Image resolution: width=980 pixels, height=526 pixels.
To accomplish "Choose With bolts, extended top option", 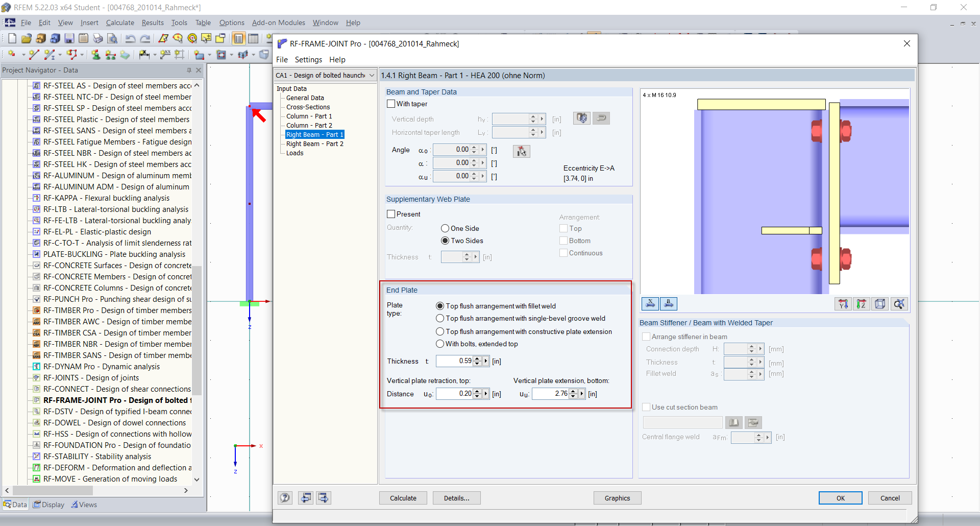I will coord(440,344).
